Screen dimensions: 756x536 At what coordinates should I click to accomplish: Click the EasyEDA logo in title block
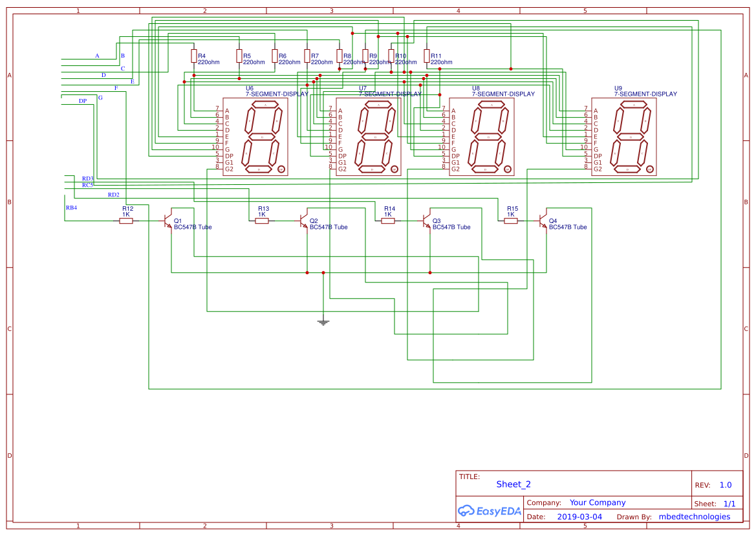coord(489,511)
